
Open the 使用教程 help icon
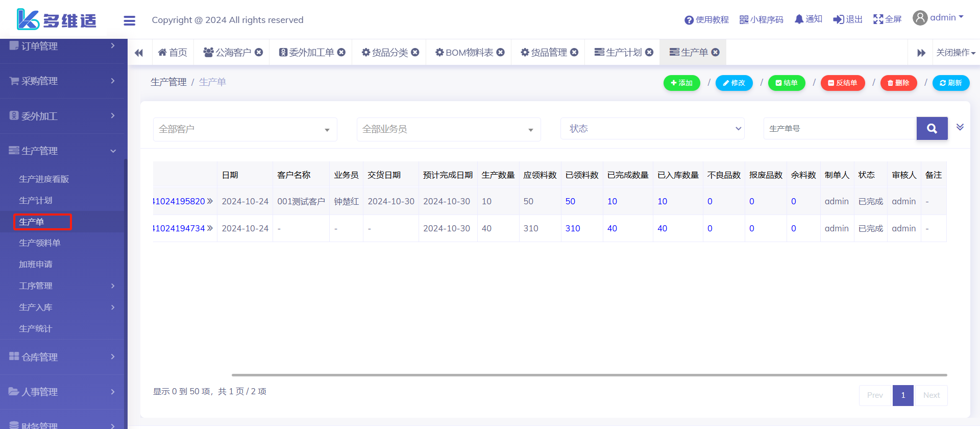[x=689, y=20]
